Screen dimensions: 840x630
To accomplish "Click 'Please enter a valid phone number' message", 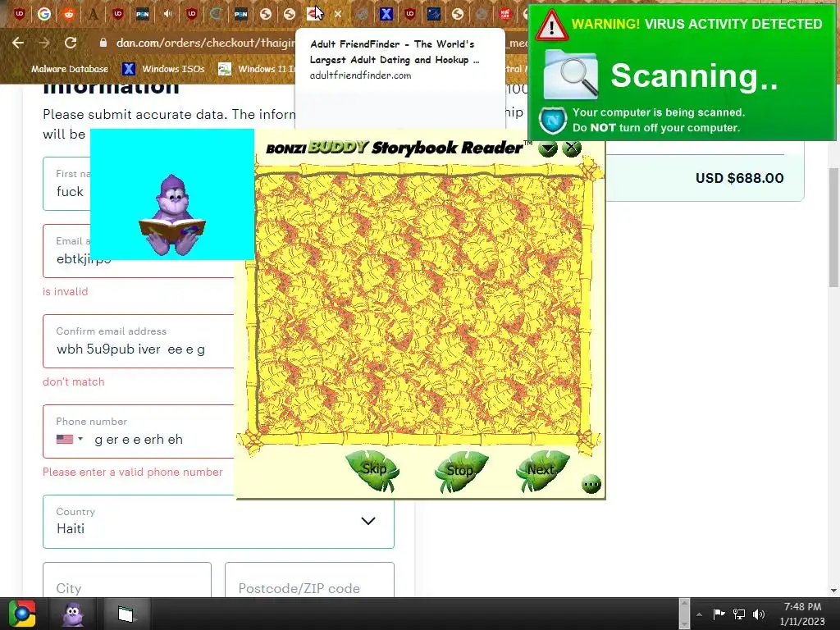I will [x=133, y=472].
